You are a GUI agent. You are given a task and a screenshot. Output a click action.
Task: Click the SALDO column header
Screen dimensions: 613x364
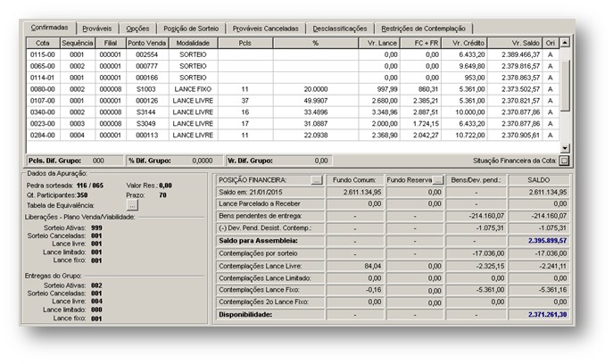coord(539,180)
